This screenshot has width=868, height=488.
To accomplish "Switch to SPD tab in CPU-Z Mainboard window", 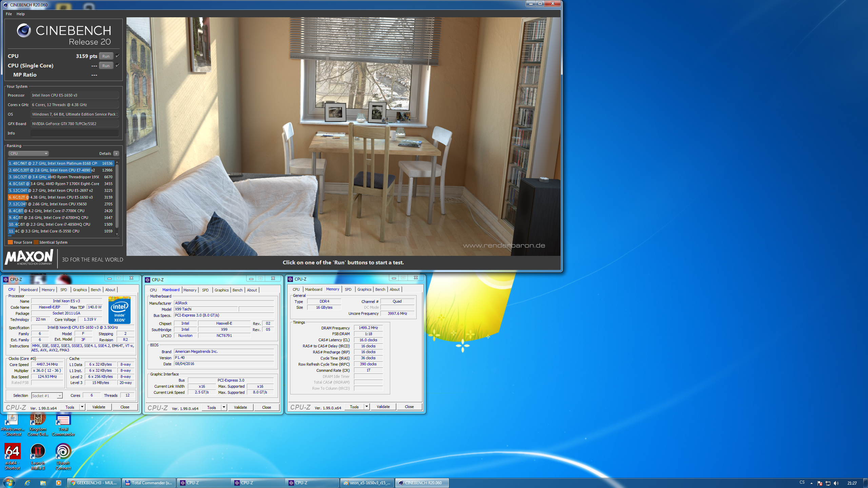I will [x=205, y=290].
